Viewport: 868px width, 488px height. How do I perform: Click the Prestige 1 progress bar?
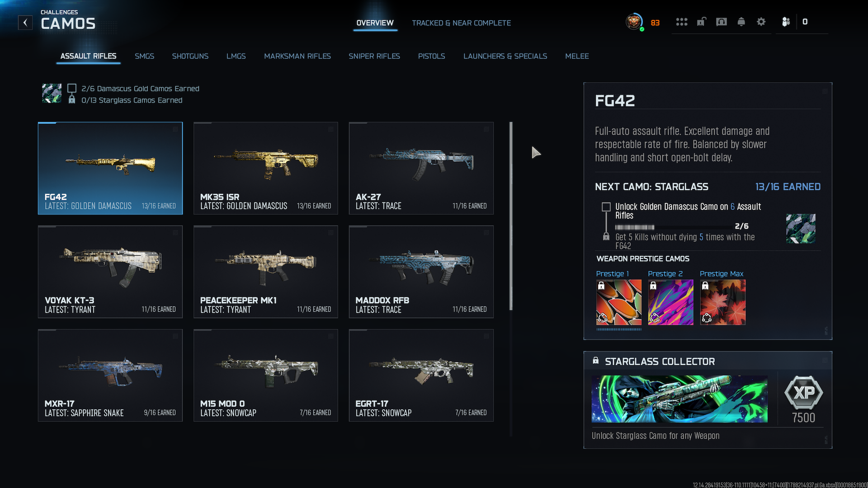pos(619,329)
